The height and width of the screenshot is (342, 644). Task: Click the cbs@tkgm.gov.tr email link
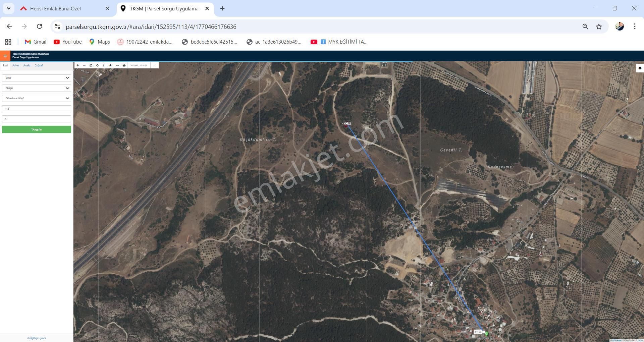click(x=37, y=338)
